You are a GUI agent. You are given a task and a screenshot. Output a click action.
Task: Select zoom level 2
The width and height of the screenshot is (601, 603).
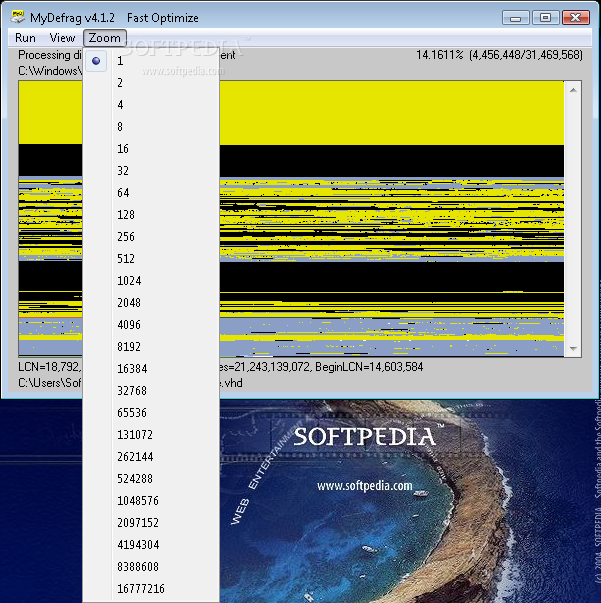pyautogui.click(x=151, y=83)
